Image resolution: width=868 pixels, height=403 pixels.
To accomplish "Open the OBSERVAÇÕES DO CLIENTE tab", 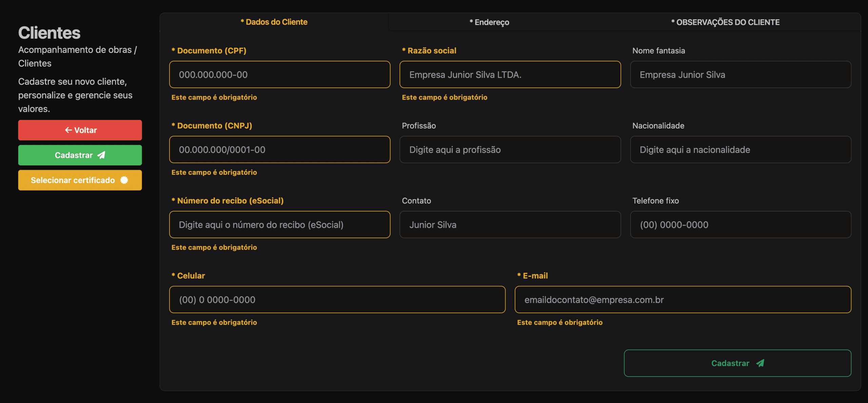I will click(x=725, y=22).
